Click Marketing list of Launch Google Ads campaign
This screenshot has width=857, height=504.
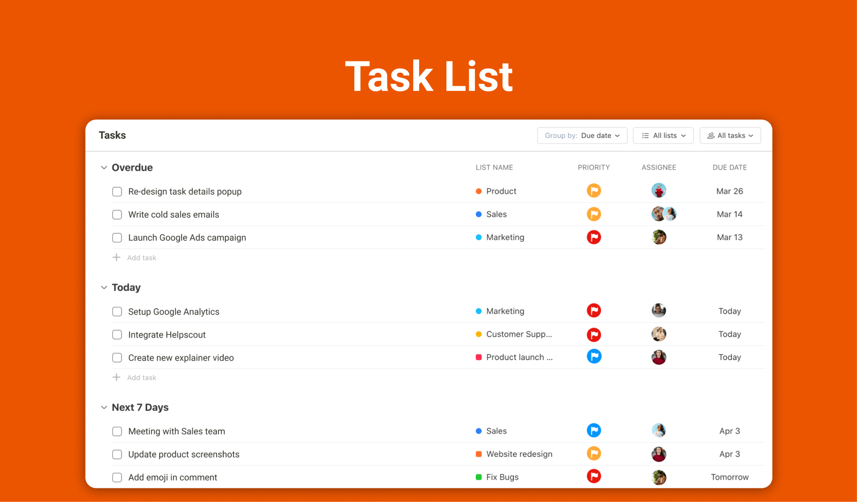(500, 237)
